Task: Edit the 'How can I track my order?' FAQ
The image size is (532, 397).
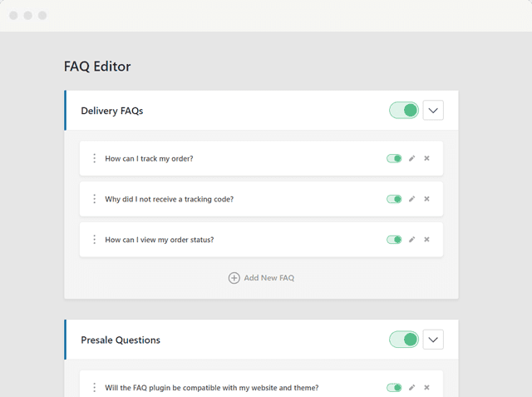Action: click(x=411, y=158)
